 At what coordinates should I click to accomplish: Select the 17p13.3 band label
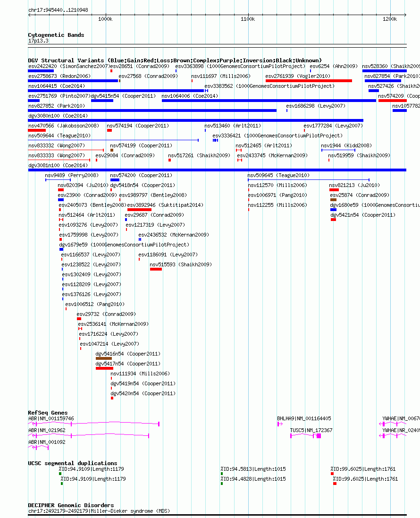coord(38,41)
